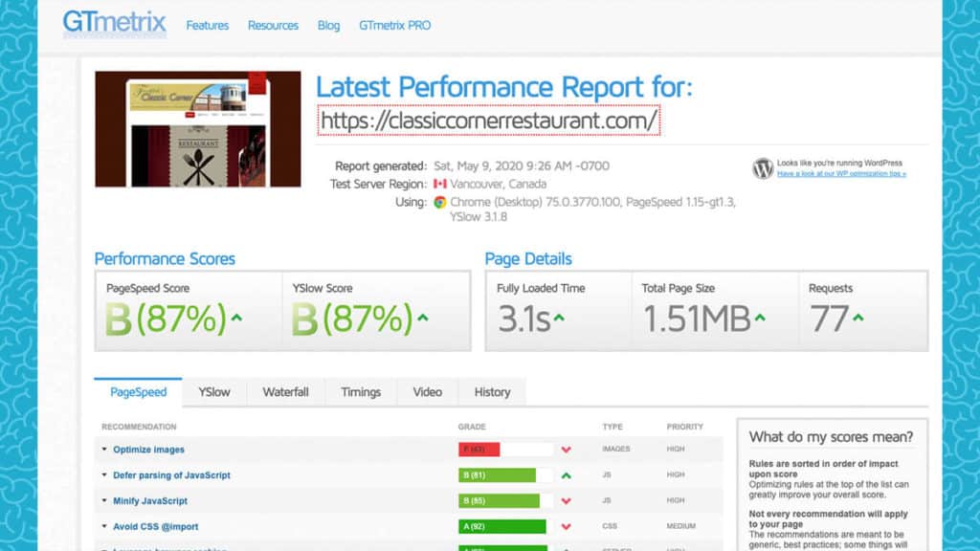Go to GTmetrix PRO in the navigation
This screenshot has height=551, width=980.
(394, 26)
